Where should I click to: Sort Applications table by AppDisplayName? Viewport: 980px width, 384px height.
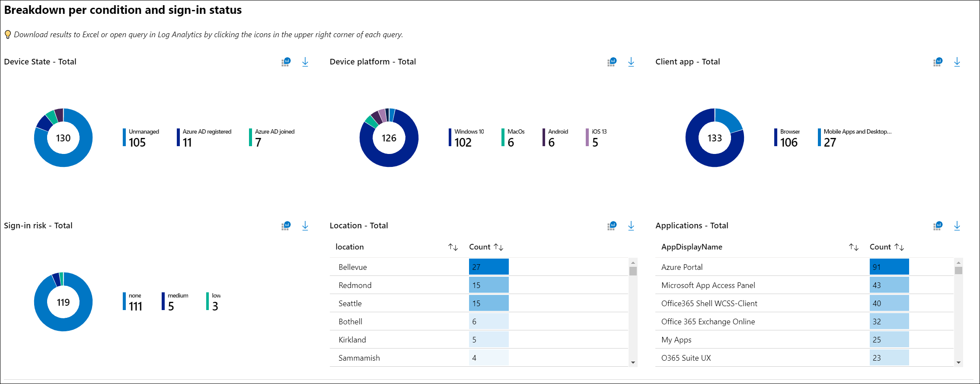pos(853,247)
